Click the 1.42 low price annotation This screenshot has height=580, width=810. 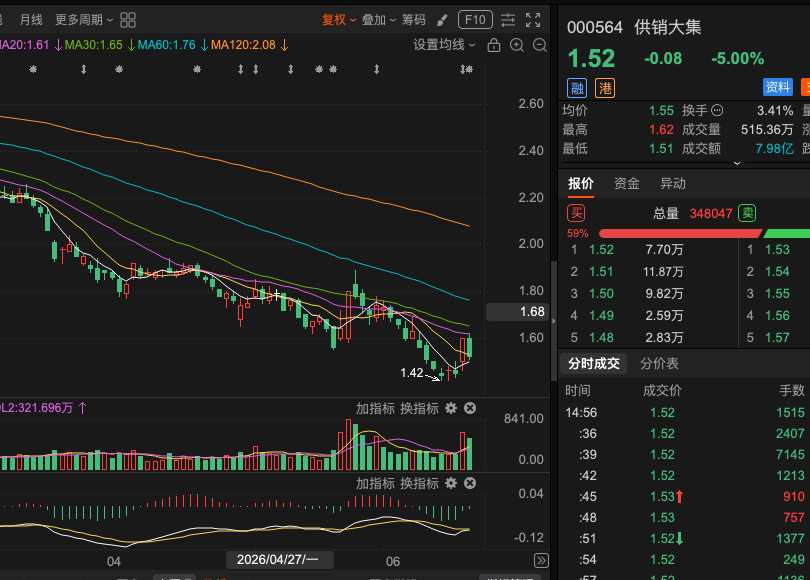(x=412, y=373)
